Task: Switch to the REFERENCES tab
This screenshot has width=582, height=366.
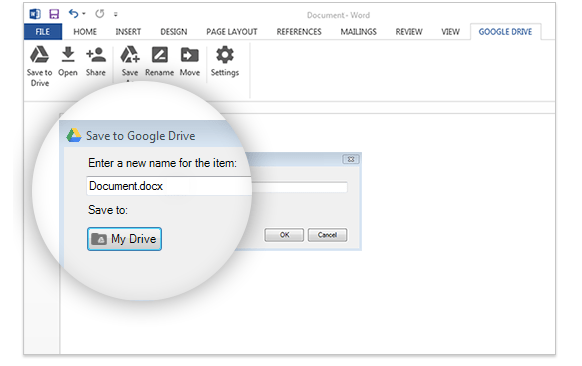Action: pyautogui.click(x=299, y=32)
